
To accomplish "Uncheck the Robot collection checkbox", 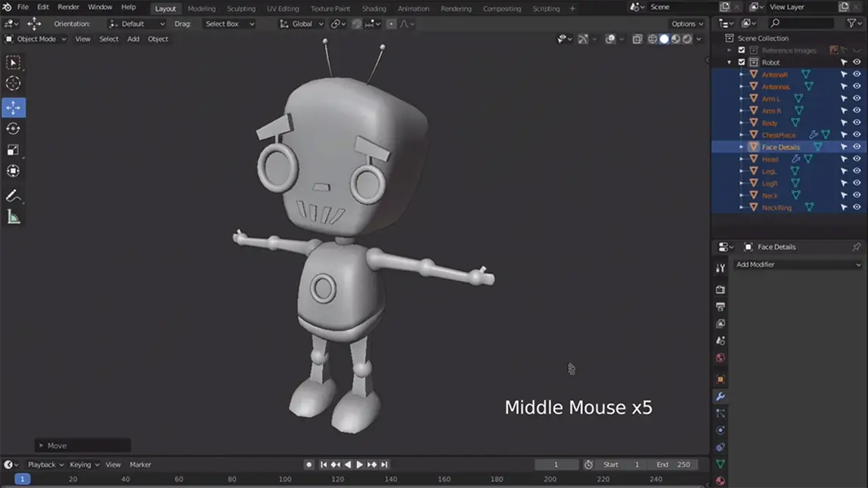I will [742, 63].
